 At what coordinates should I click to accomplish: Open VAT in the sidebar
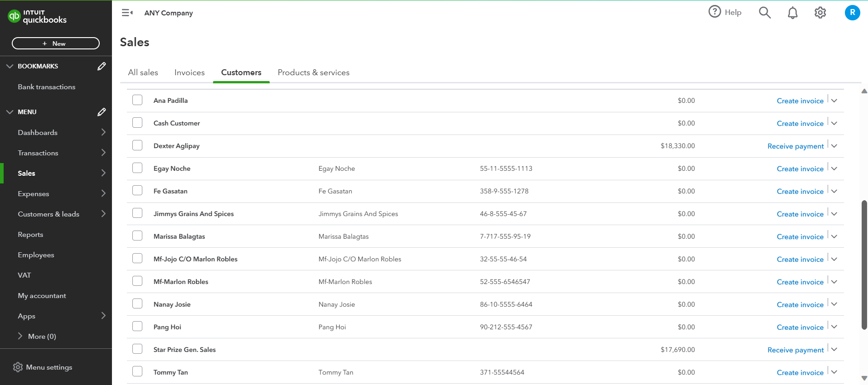[24, 275]
